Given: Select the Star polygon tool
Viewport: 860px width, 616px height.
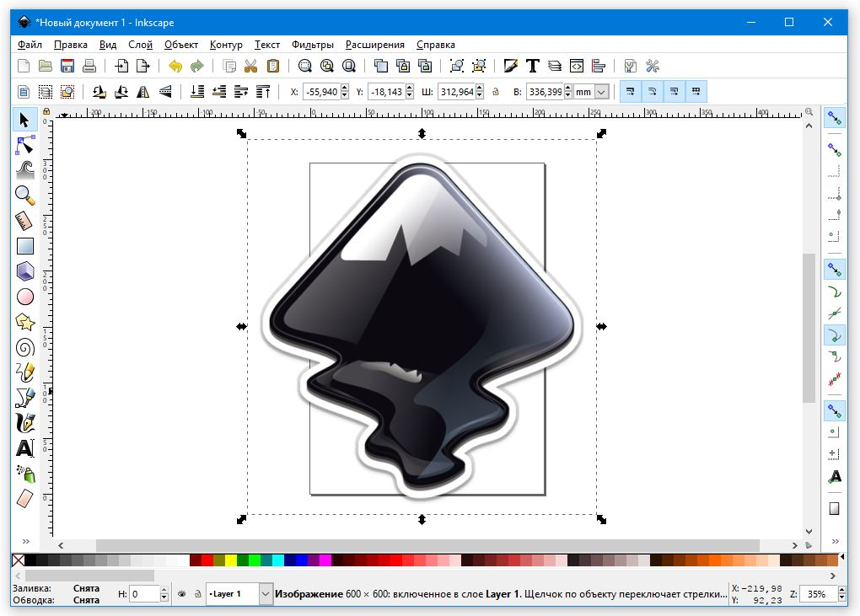Looking at the screenshot, I should [24, 322].
